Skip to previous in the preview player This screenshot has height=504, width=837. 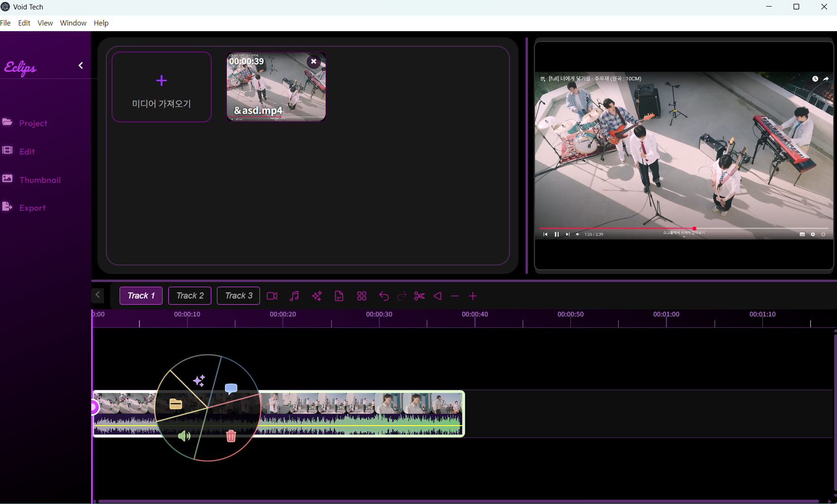coord(545,234)
